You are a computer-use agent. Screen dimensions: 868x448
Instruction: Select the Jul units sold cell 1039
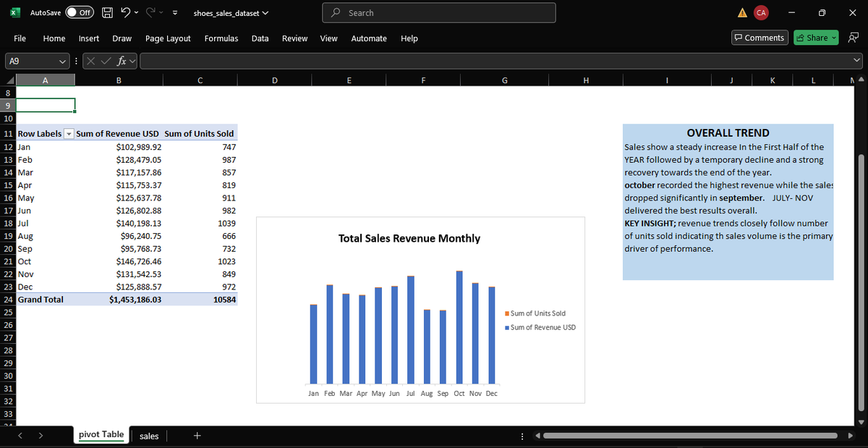200,224
